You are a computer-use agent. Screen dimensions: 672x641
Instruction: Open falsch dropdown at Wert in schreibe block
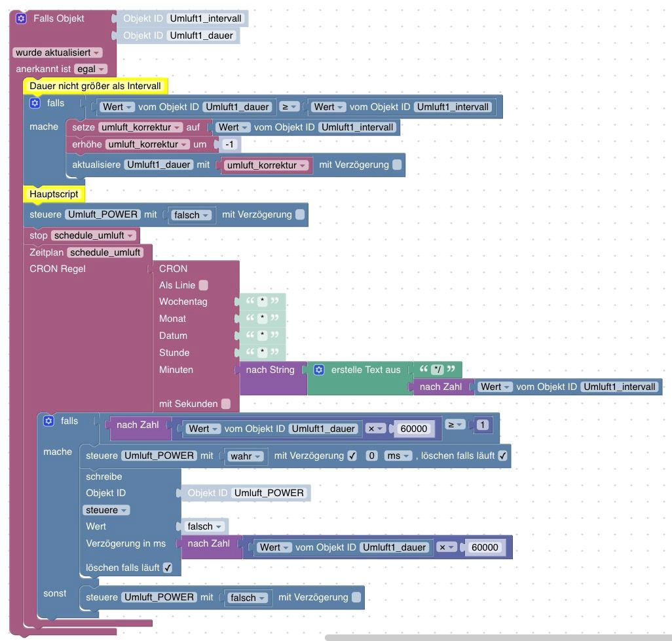click(204, 526)
